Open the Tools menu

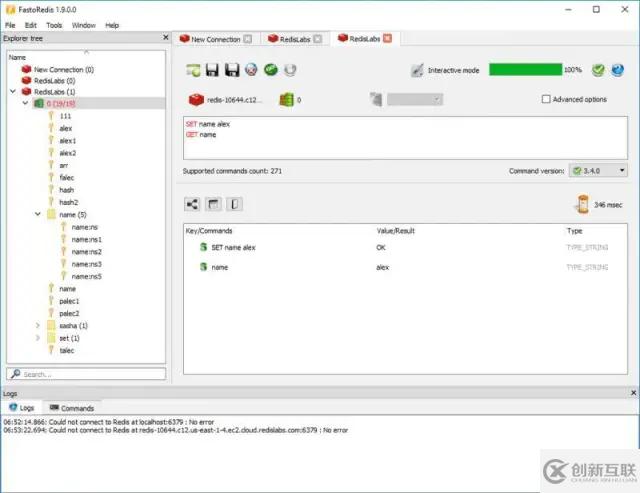(x=54, y=25)
